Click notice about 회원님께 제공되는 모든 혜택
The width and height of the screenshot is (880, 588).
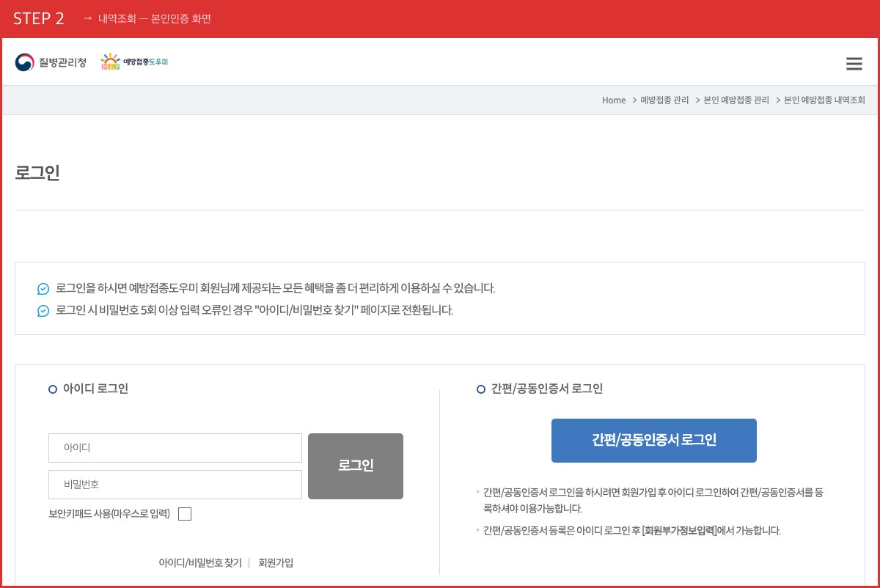275,288
